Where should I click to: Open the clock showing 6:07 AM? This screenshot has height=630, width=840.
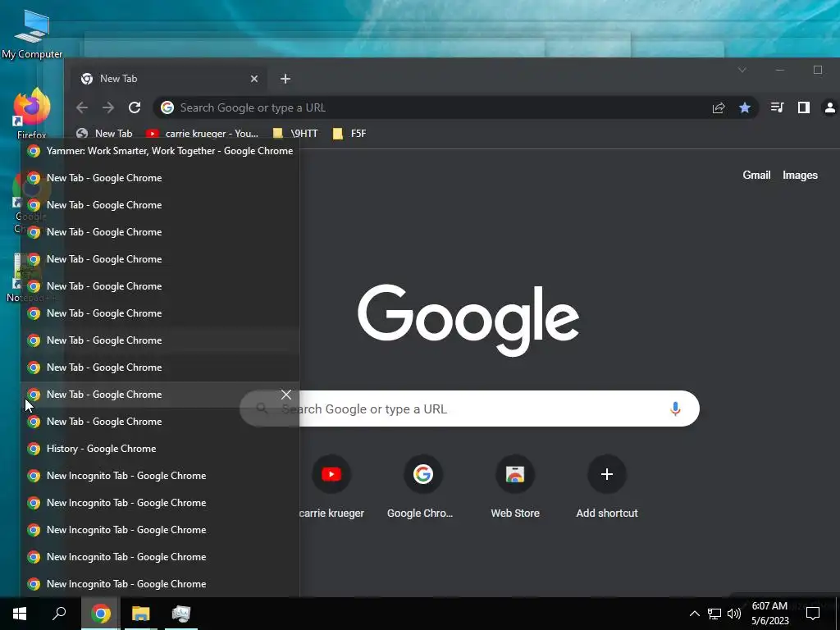click(x=769, y=614)
